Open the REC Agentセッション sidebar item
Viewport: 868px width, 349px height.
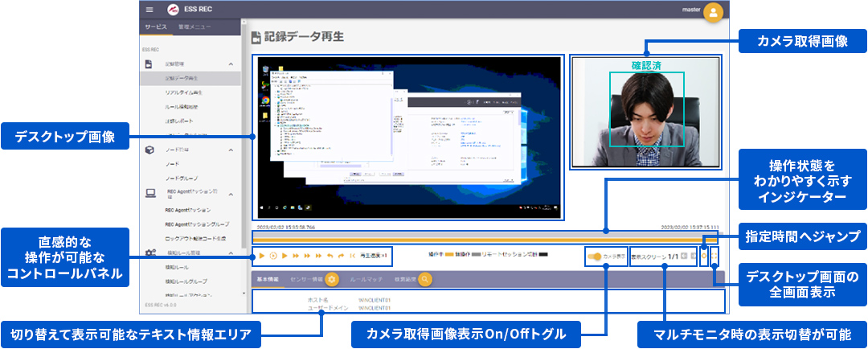click(x=190, y=211)
